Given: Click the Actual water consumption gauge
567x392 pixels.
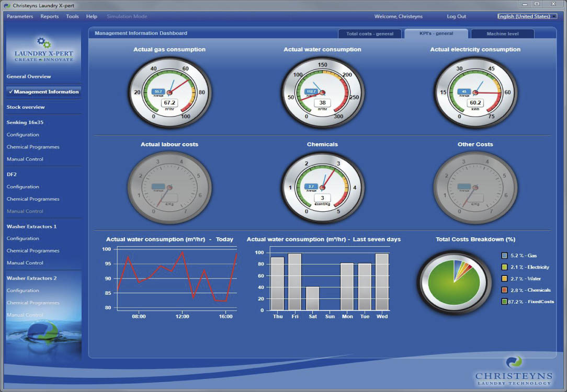Looking at the screenshot, I should [323, 92].
